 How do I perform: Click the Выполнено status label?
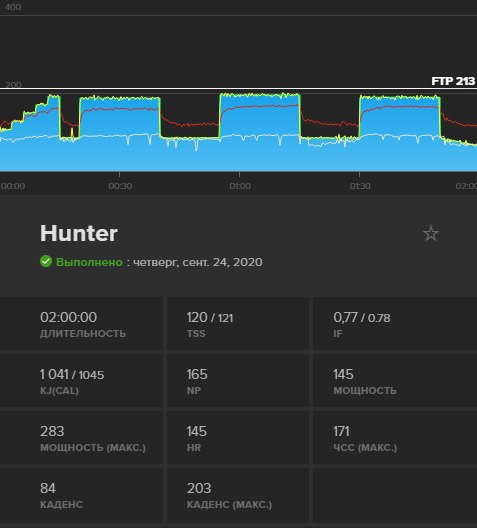[x=89, y=262]
